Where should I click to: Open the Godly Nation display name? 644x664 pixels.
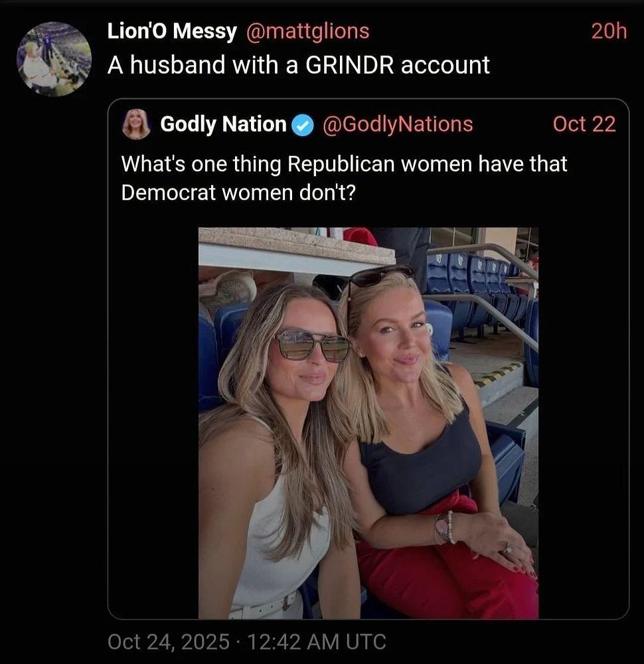224,125
